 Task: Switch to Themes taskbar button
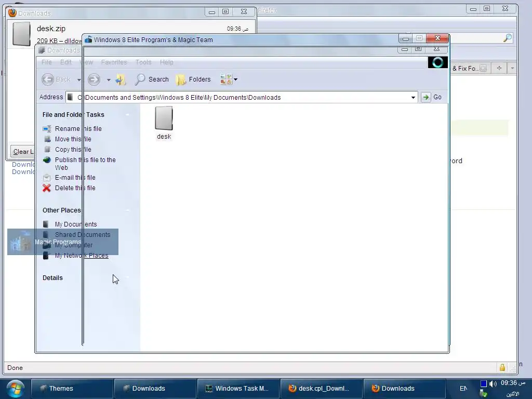point(72,389)
